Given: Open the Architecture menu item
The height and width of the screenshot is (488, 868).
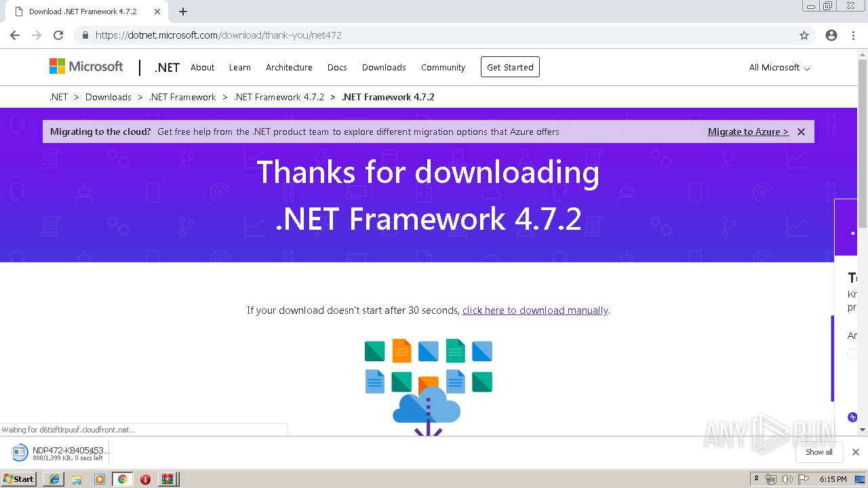Looking at the screenshot, I should click(289, 67).
